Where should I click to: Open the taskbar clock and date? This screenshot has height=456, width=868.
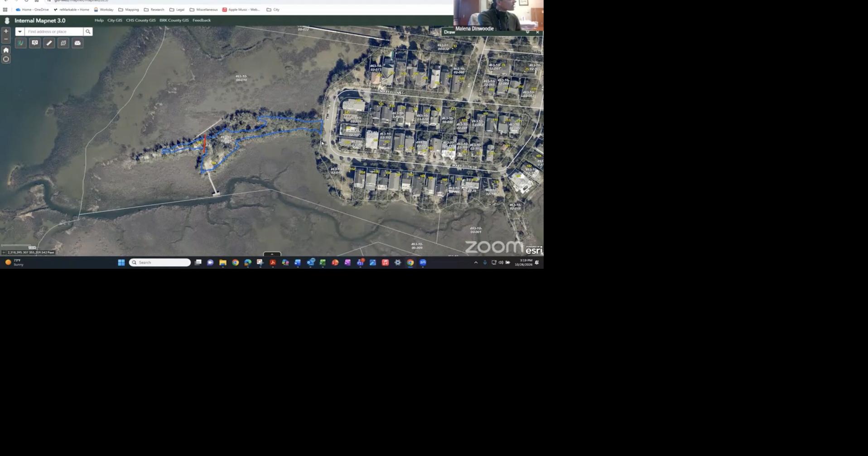point(523,262)
